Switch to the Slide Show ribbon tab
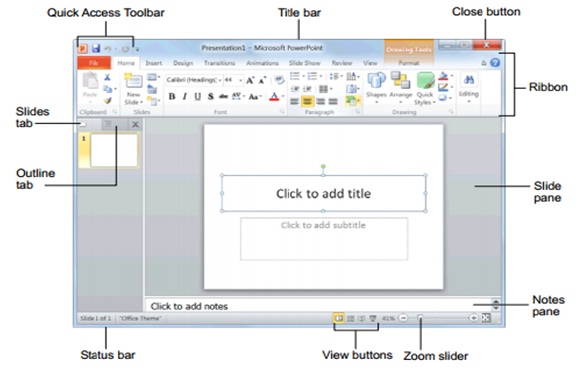 [x=305, y=63]
